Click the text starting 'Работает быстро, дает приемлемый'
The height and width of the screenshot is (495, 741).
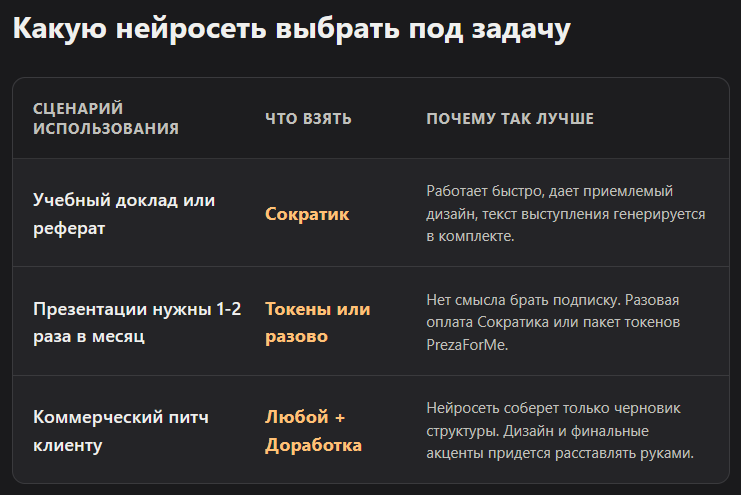(566, 213)
